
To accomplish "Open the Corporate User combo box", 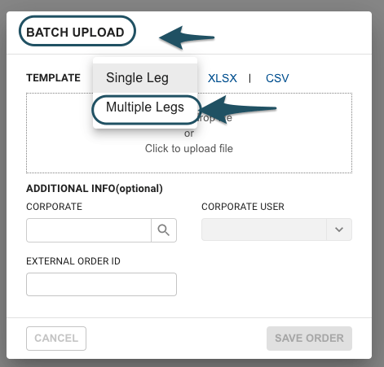I will [x=276, y=229].
